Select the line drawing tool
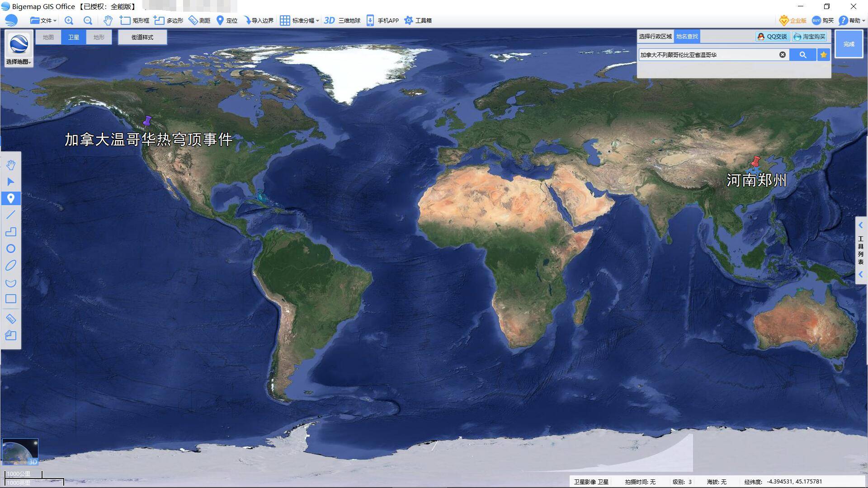The height and width of the screenshot is (488, 868). click(11, 215)
